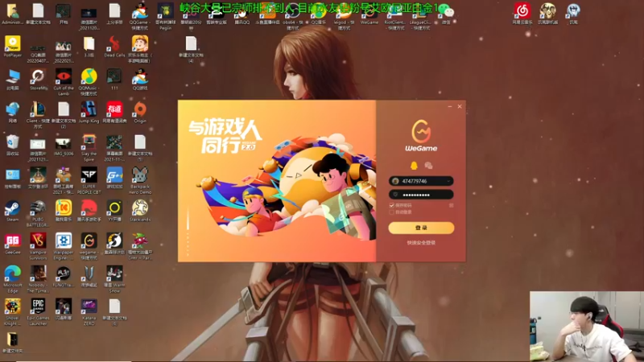Open Cult of the Lamb shortcut
Viewport: 644px width, 362px height.
pyautogui.click(x=64, y=82)
